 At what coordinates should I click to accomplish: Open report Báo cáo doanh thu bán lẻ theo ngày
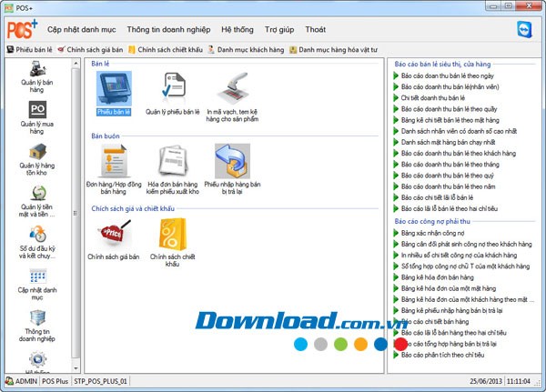coord(455,75)
